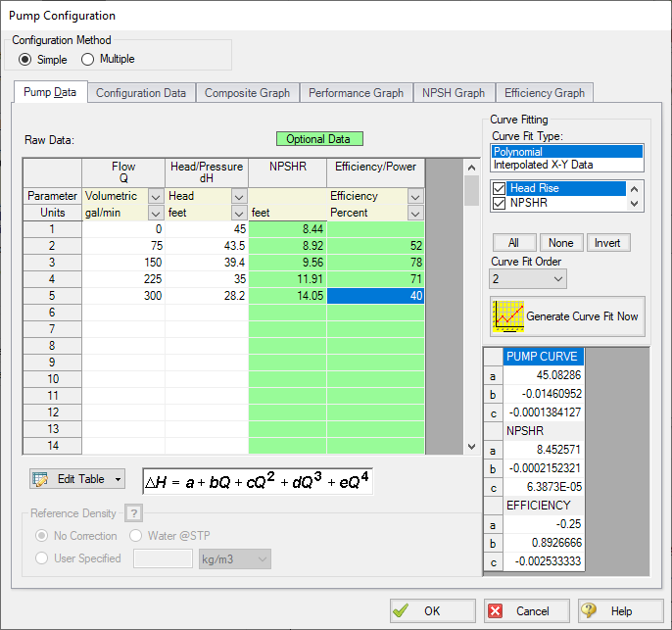Open the gal/min units dropdown

155,212
